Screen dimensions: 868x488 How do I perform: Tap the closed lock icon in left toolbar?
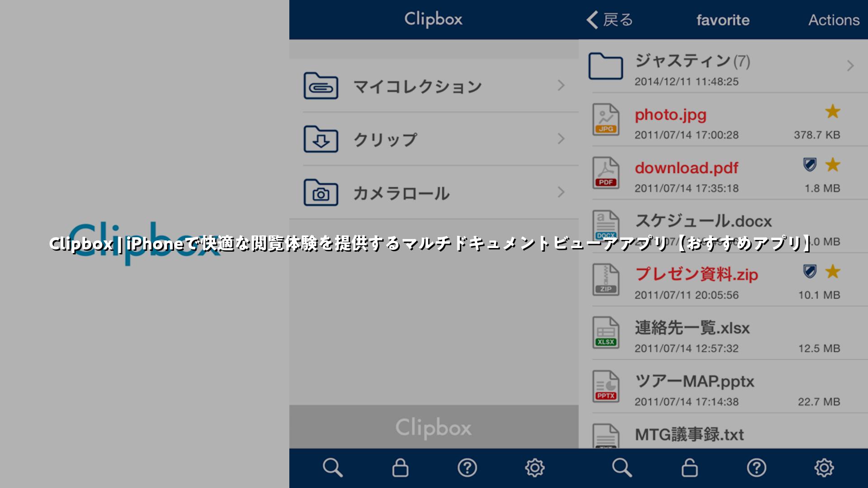tap(400, 468)
